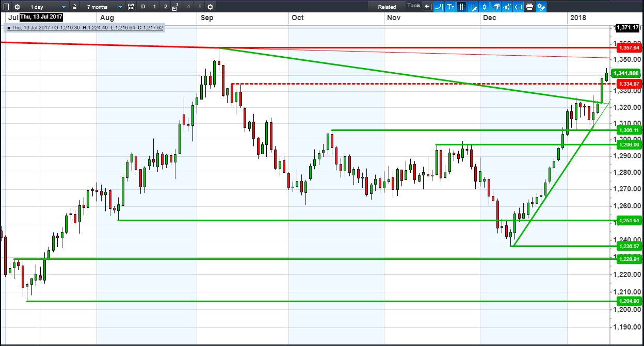Select chart preset 5
Viewport: 644px width, 346px height.
point(200,7)
